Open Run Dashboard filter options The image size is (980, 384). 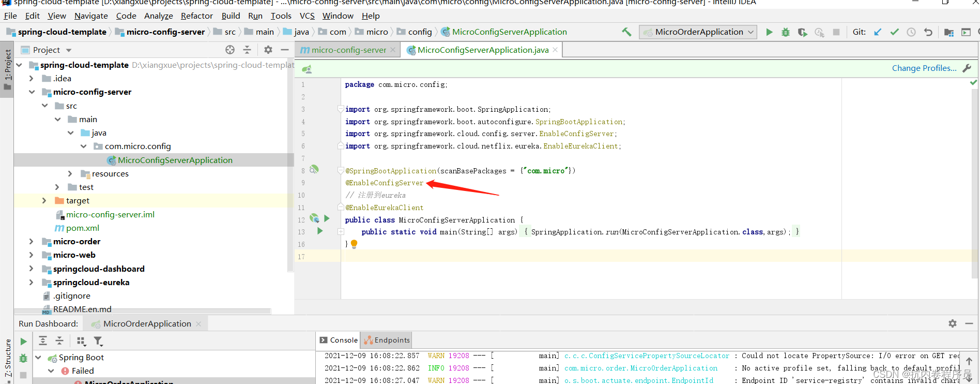click(98, 341)
